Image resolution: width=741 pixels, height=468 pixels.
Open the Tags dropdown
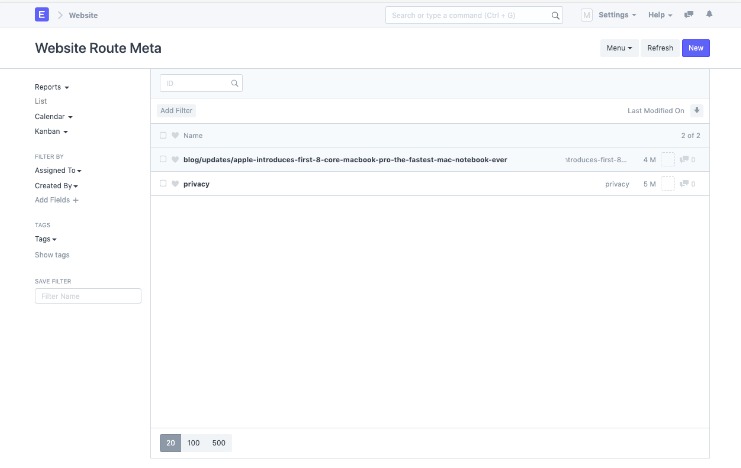click(45, 239)
